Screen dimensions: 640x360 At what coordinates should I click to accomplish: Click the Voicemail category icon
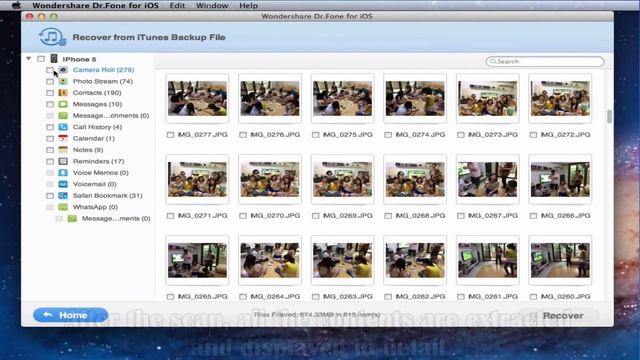[x=63, y=184]
